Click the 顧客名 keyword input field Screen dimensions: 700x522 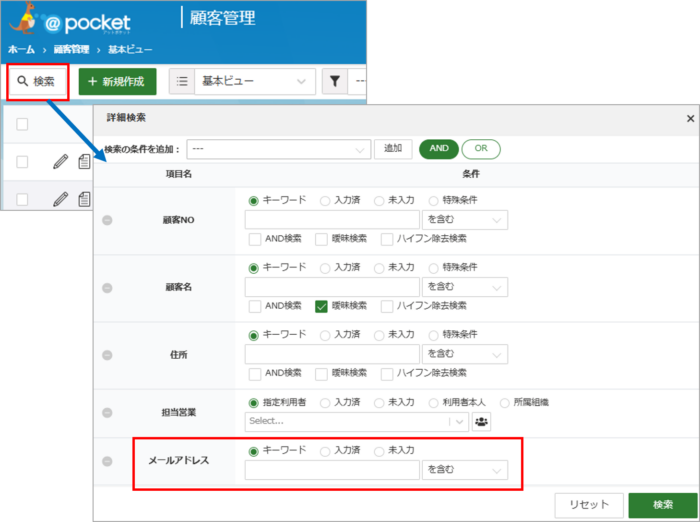tap(332, 287)
